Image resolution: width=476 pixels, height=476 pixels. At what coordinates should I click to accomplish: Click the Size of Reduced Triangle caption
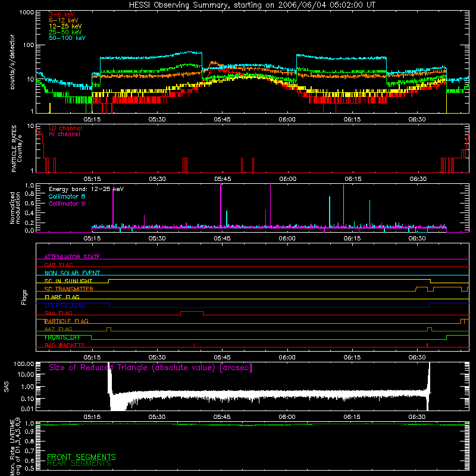[x=151, y=368]
